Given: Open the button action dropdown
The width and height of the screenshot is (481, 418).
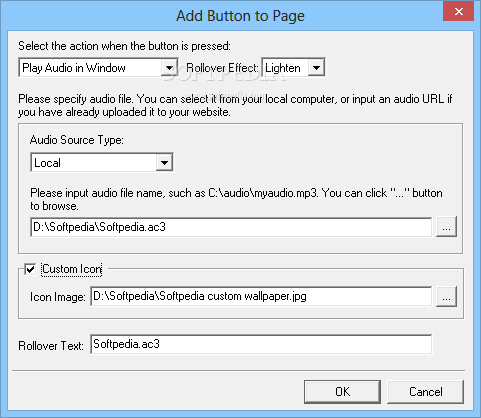Looking at the screenshot, I should coord(98,68).
